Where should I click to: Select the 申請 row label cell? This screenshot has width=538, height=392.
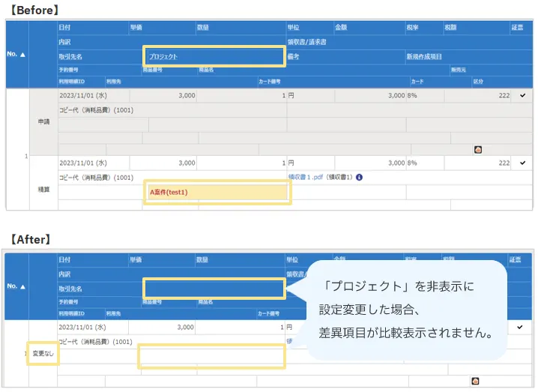(43, 121)
